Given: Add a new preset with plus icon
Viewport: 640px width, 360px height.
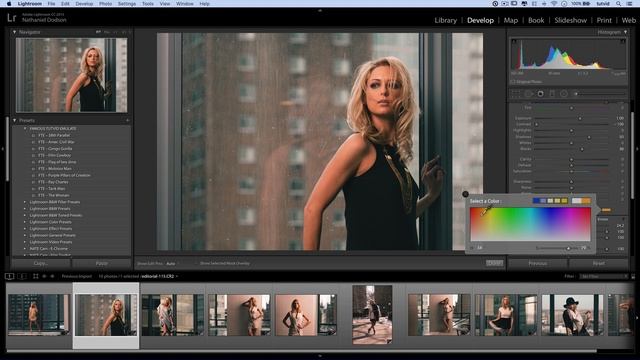Looking at the screenshot, I should [x=127, y=120].
